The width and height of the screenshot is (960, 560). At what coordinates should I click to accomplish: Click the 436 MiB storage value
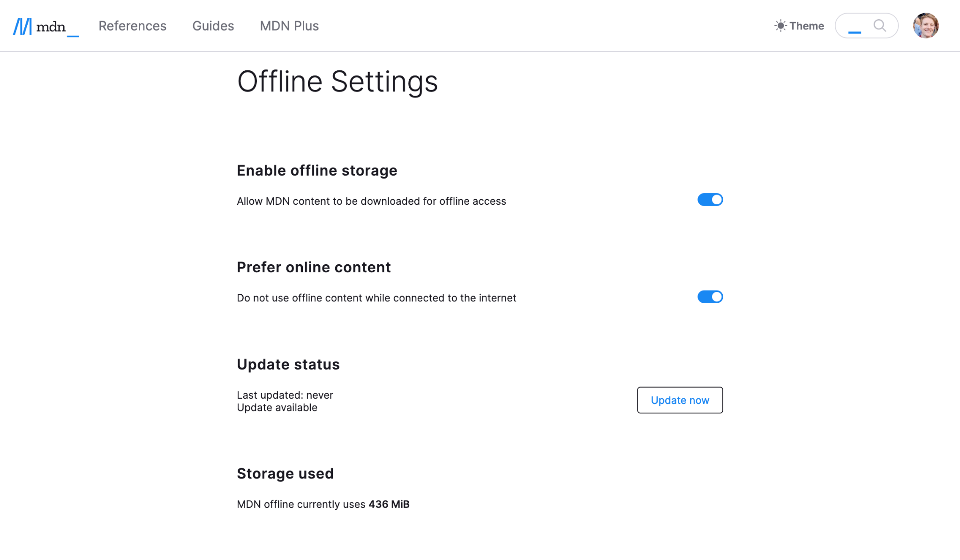[x=389, y=504]
